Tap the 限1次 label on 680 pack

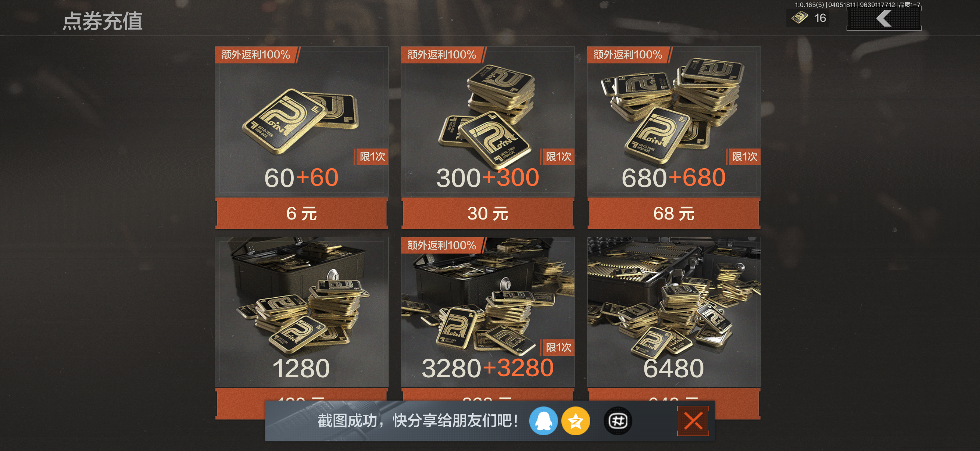tap(744, 157)
